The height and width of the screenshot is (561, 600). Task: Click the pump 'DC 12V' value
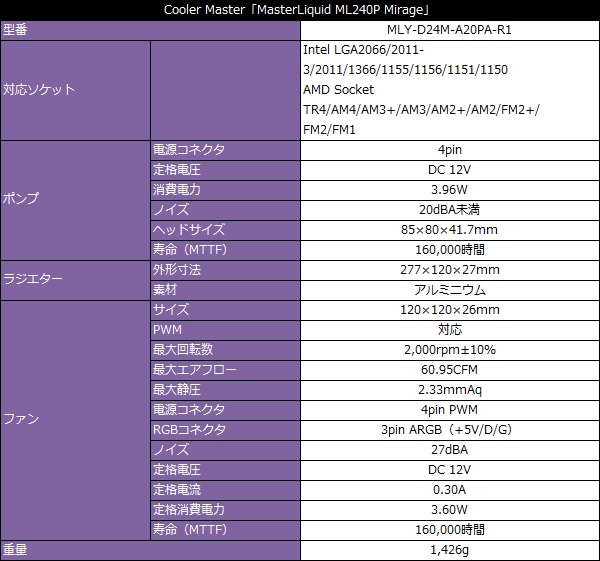(x=449, y=170)
